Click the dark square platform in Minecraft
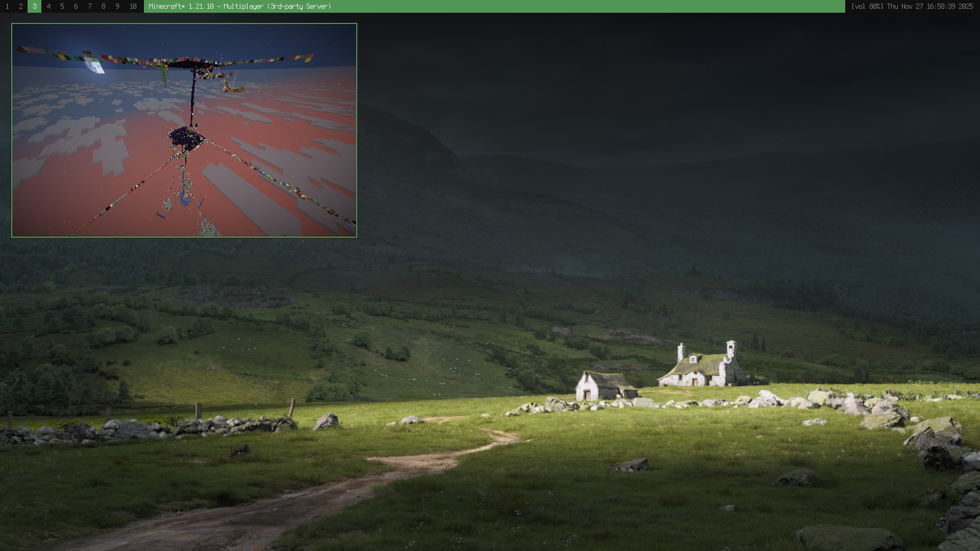Screen dimensions: 980x551 click(186, 138)
